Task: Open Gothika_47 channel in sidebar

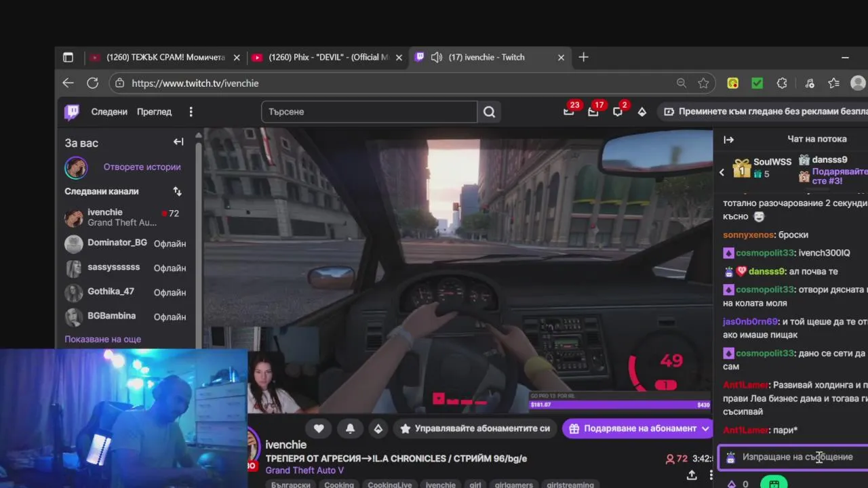Action: tap(125, 292)
